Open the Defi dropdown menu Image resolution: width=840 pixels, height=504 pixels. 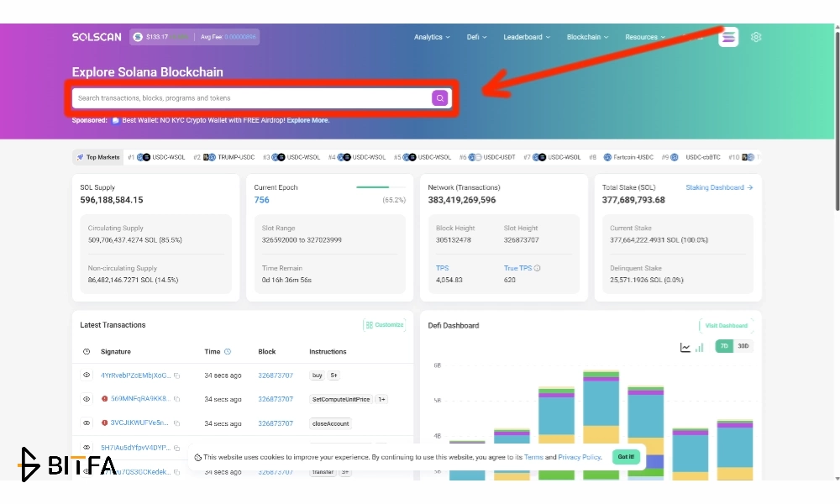pyautogui.click(x=476, y=37)
